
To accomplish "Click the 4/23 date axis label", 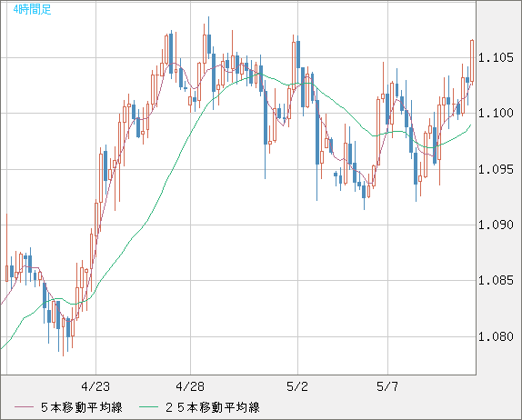I will pos(95,386).
